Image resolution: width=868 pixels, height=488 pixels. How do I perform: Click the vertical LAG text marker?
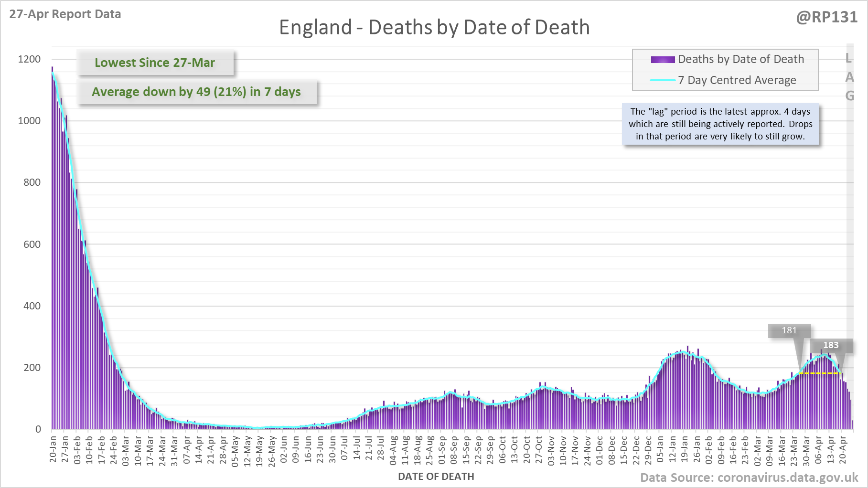point(849,77)
